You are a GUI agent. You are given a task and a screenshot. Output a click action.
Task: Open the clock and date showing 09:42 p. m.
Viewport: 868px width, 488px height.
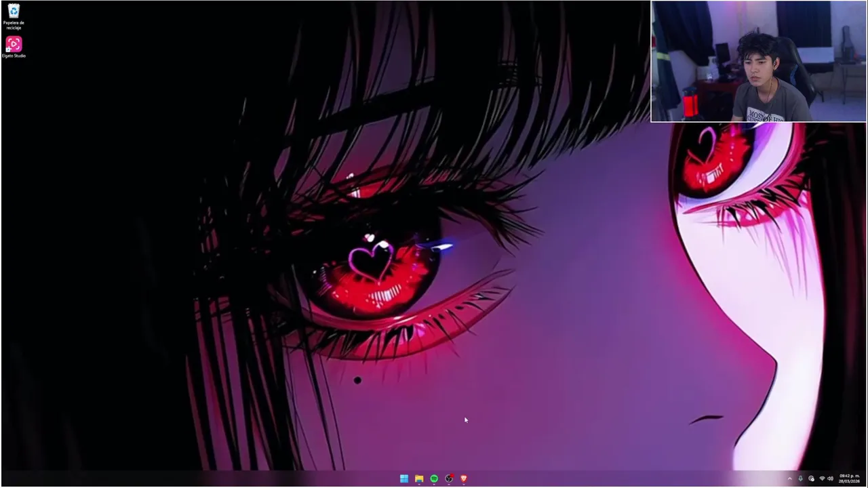tap(849, 479)
